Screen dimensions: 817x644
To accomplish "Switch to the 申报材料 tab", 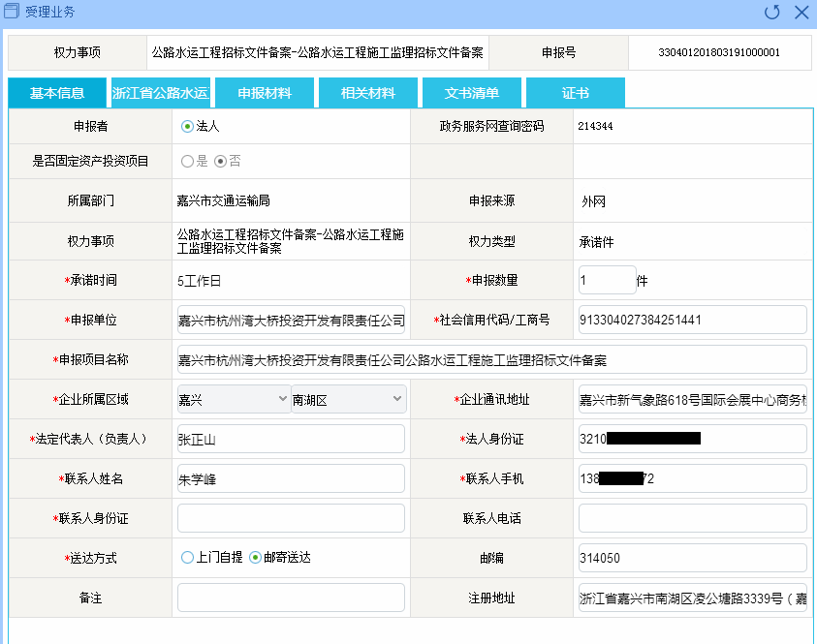I will [265, 93].
